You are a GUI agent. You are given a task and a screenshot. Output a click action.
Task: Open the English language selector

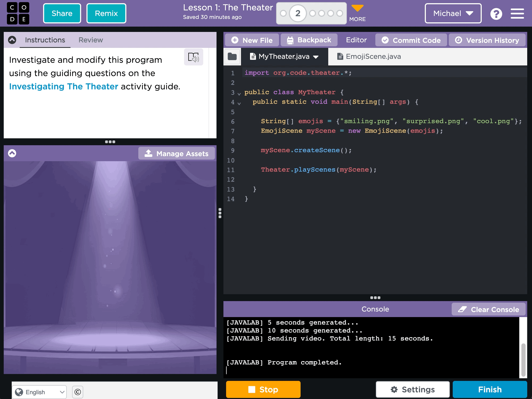click(x=39, y=392)
